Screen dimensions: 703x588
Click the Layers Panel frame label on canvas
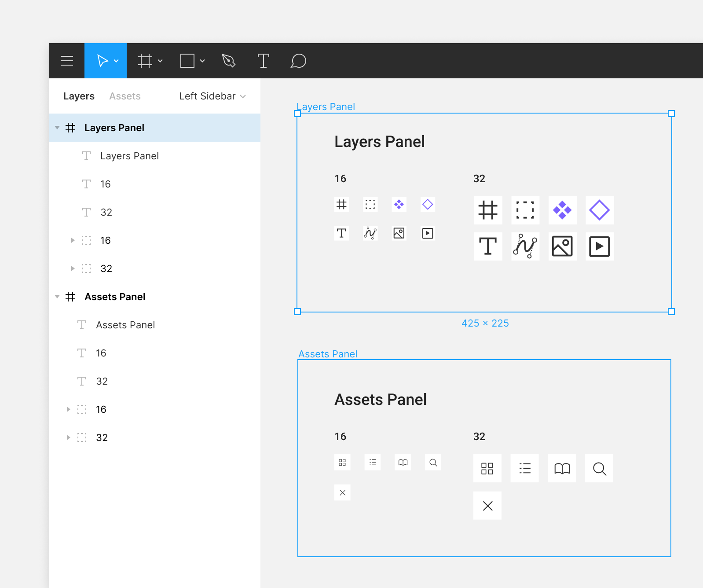(x=326, y=107)
